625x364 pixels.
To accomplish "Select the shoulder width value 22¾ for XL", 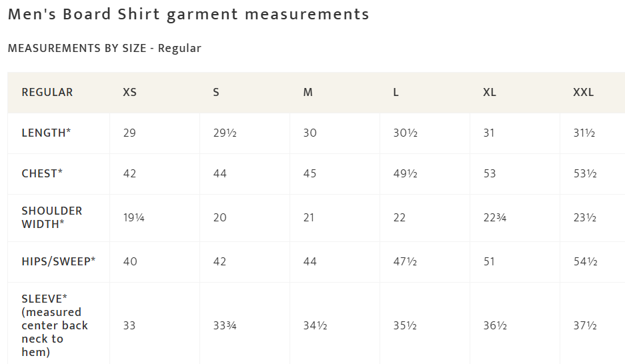I will click(495, 217).
